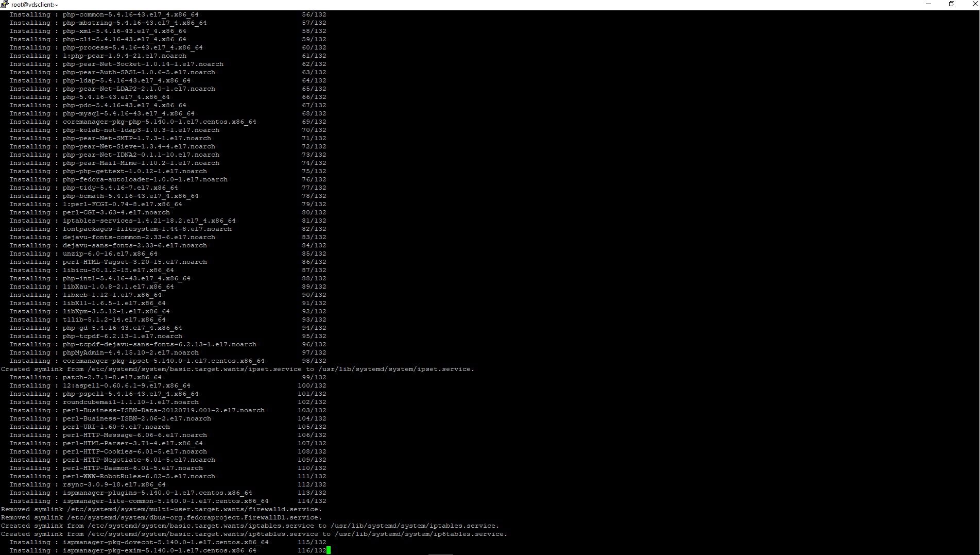This screenshot has height=555, width=980.
Task: Click php-pear-Net-SMTP-1.7.3-1.el7.noarch text
Action: point(137,138)
